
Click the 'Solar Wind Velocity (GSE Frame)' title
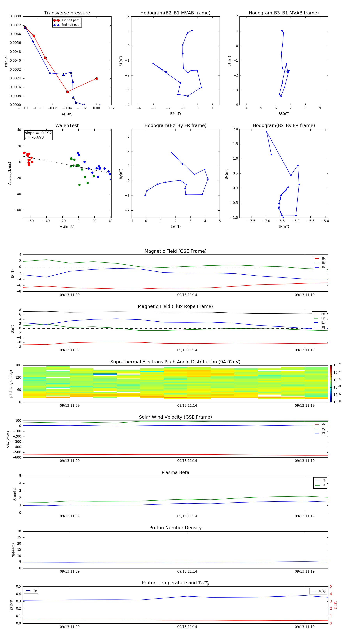175,417
